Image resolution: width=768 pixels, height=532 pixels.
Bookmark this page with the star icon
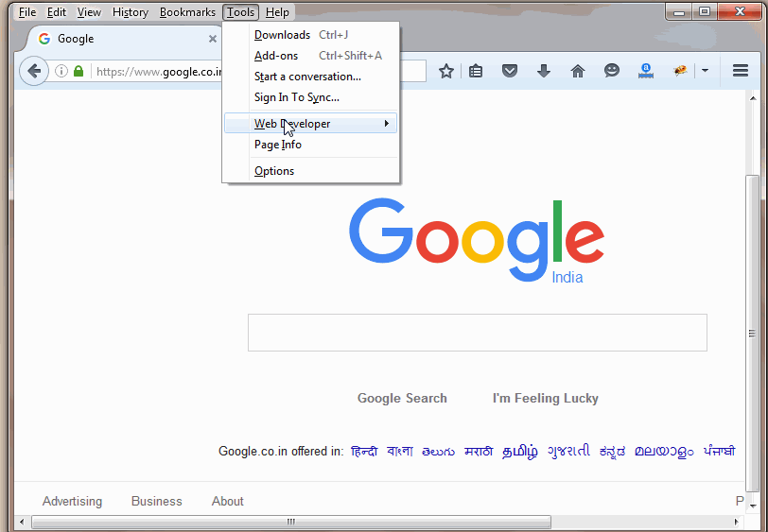(446, 72)
